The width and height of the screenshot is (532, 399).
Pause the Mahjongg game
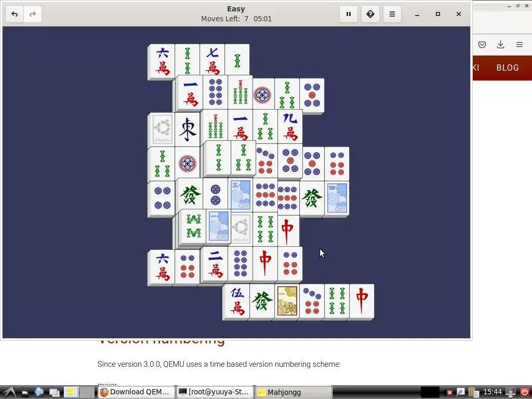point(349,14)
